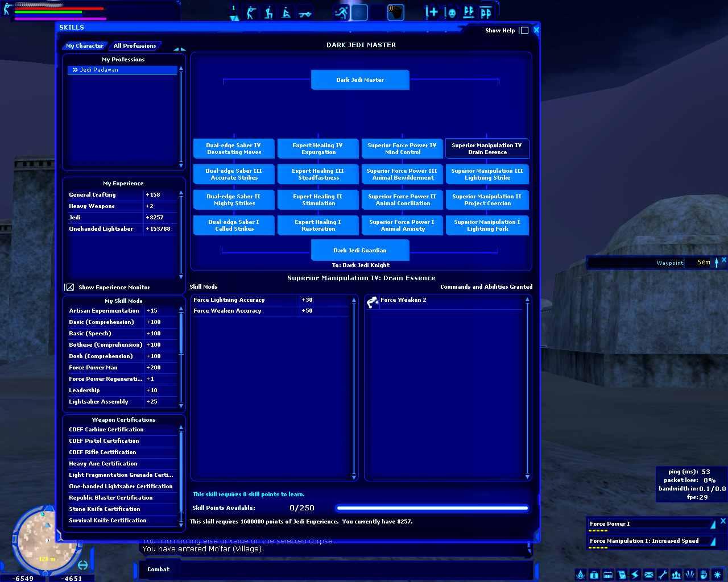Select the Dark Jedi Guardian skill box
Screen dimensions: 728x582
(x=360, y=251)
